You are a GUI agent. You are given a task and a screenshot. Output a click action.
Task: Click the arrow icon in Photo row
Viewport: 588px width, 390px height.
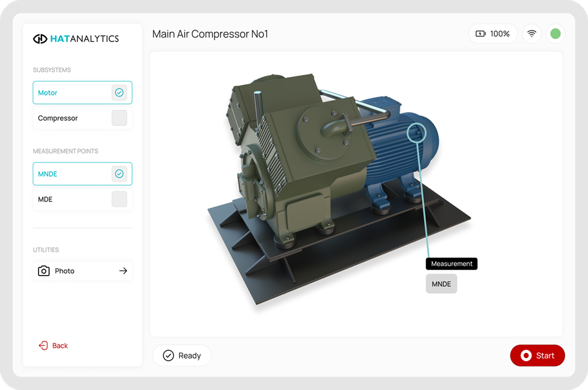tap(123, 271)
